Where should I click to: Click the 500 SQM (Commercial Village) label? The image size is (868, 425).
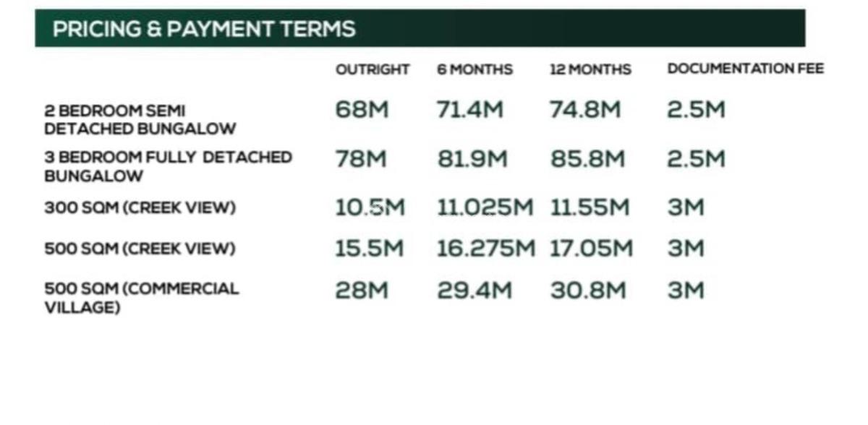[142, 298]
